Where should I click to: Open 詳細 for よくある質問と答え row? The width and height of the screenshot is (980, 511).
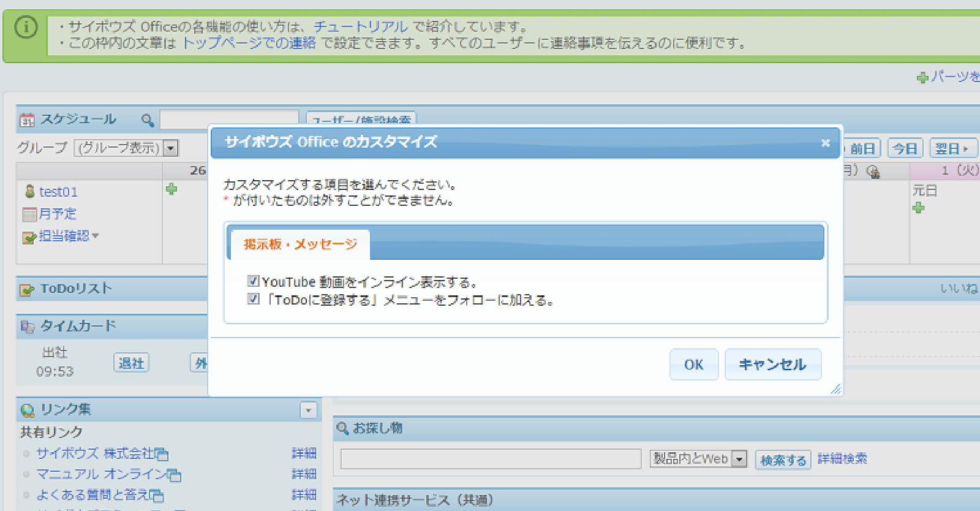[304, 494]
